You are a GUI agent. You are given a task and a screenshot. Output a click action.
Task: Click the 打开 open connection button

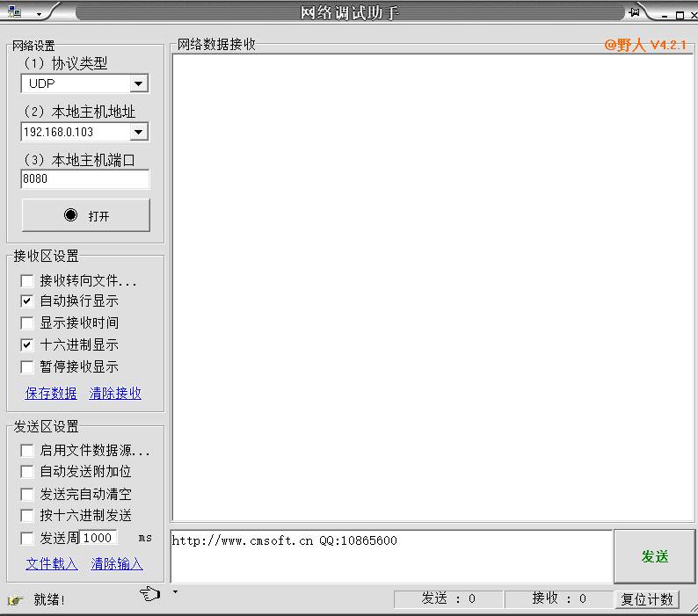(86, 215)
